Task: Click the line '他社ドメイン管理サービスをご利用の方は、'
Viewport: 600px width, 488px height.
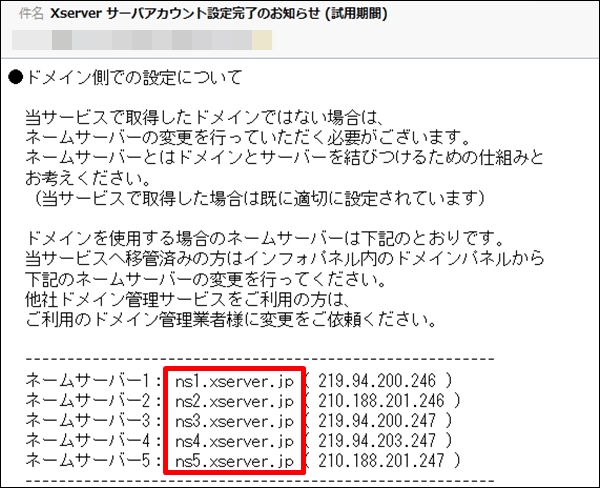Action: click(x=188, y=299)
